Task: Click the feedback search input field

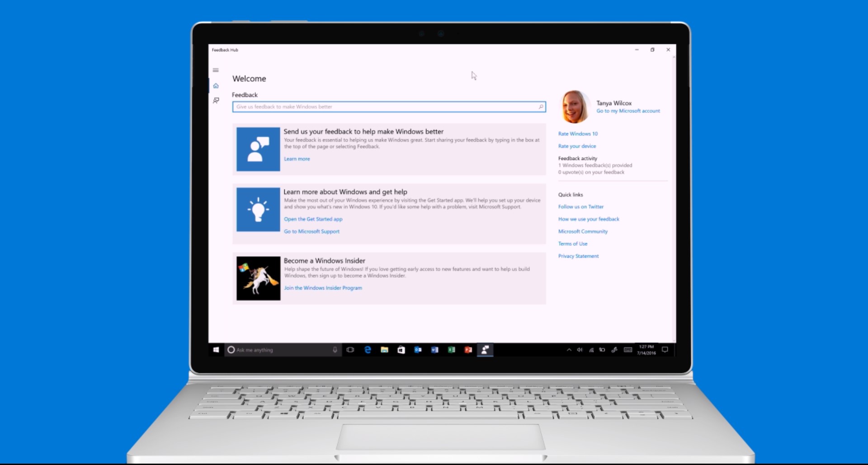Action: (389, 107)
